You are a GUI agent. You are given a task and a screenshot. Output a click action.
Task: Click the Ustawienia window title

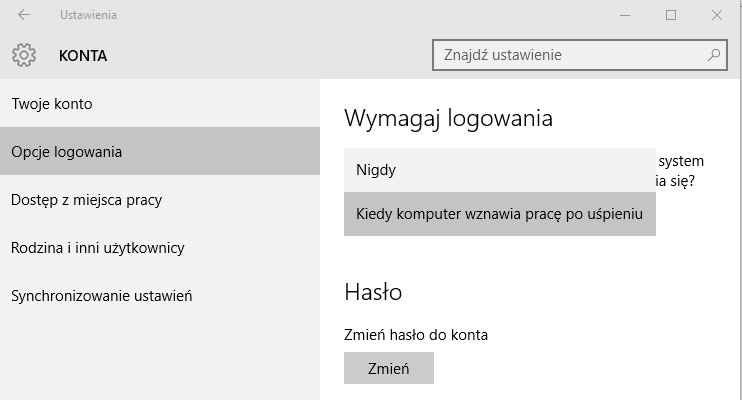[88, 15]
